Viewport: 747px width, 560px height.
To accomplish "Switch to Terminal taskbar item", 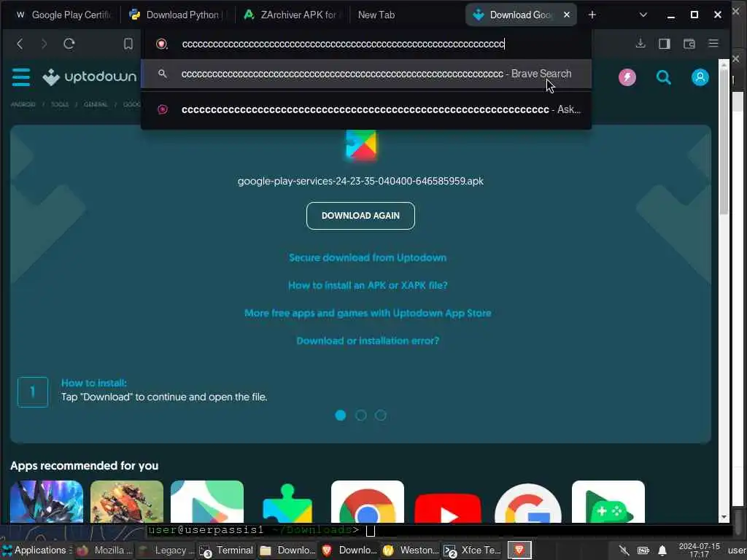I will (227, 550).
